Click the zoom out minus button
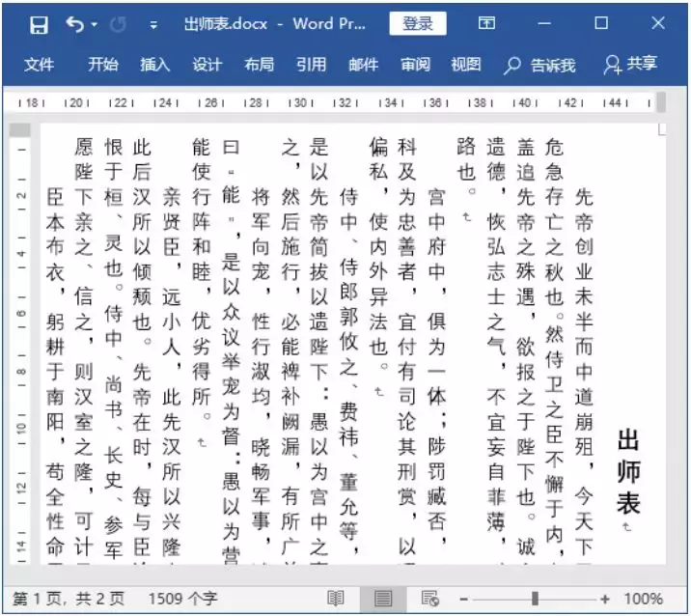 pyautogui.click(x=463, y=599)
